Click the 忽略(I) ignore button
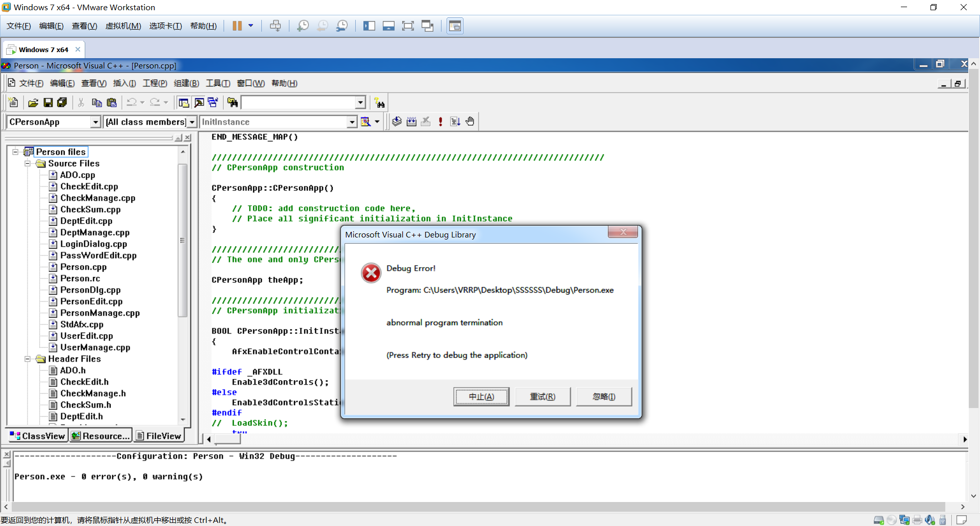The height and width of the screenshot is (526, 980). click(x=604, y=397)
